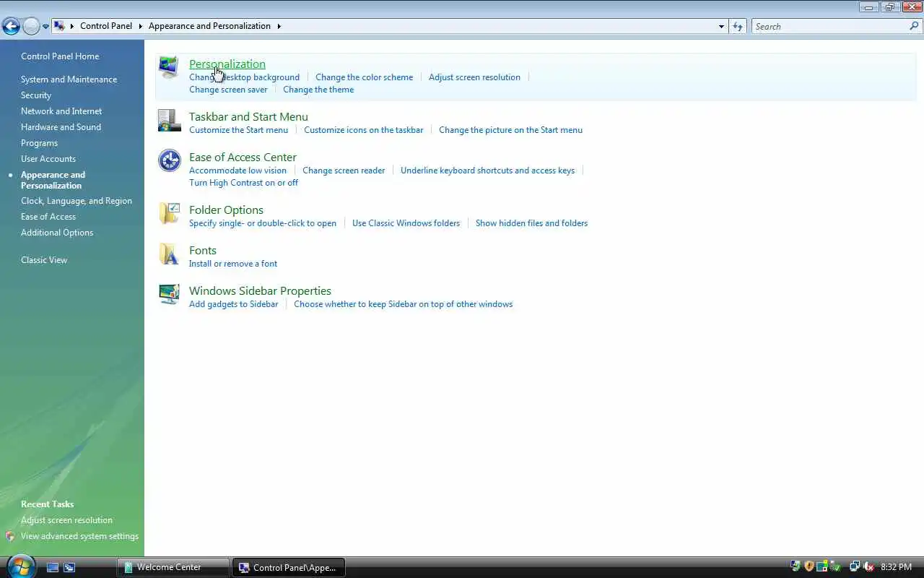Viewport: 924px width, 578px height.
Task: Open Clock, Language, and Region
Action: [x=77, y=201]
